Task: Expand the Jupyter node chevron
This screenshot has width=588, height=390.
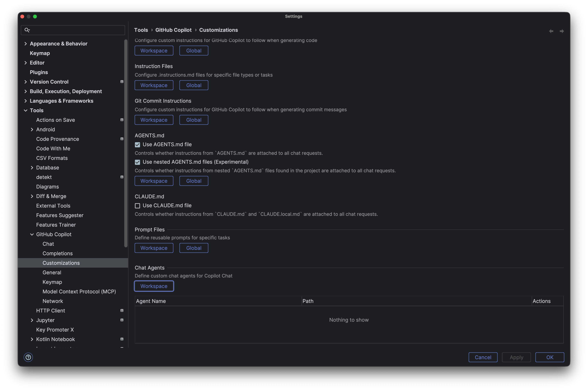Action: point(32,320)
